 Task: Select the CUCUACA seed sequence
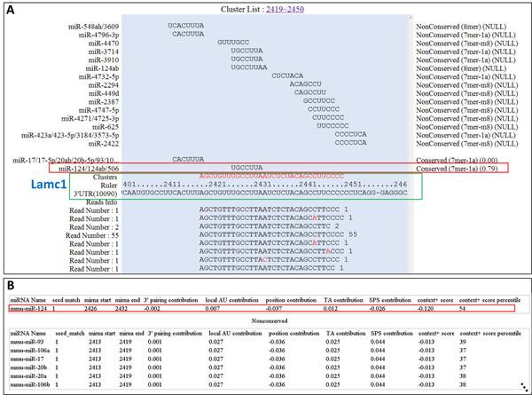[287, 75]
